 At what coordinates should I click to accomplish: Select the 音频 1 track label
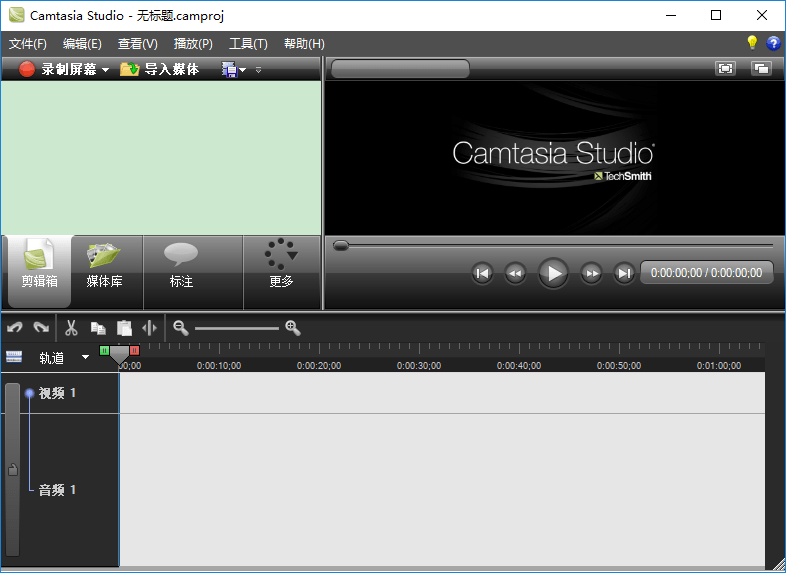pos(57,490)
